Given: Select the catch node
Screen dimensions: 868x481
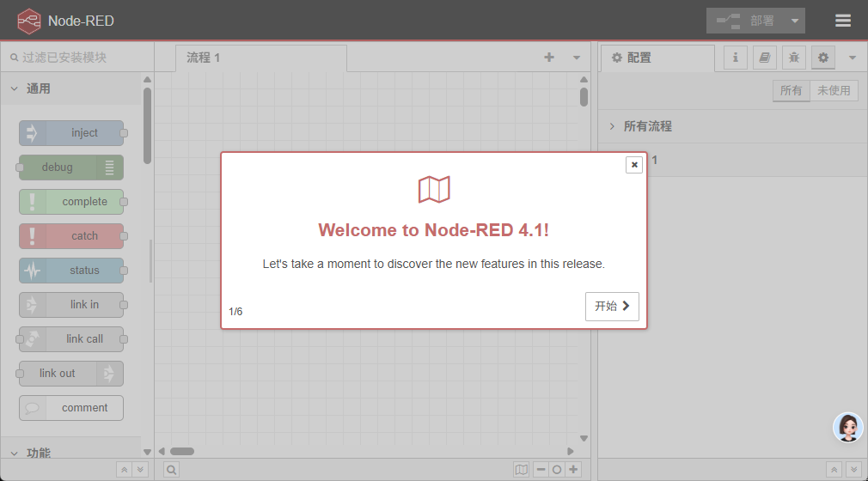Looking at the screenshot, I should point(71,236).
